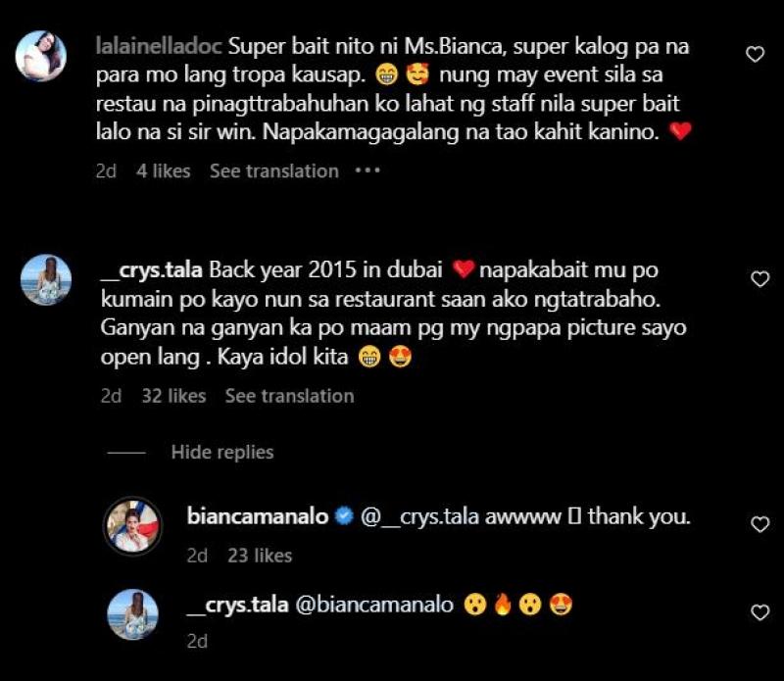Like __crys.tala's Dubai comment heart icon
The height and width of the screenshot is (681, 784).
pos(760,279)
